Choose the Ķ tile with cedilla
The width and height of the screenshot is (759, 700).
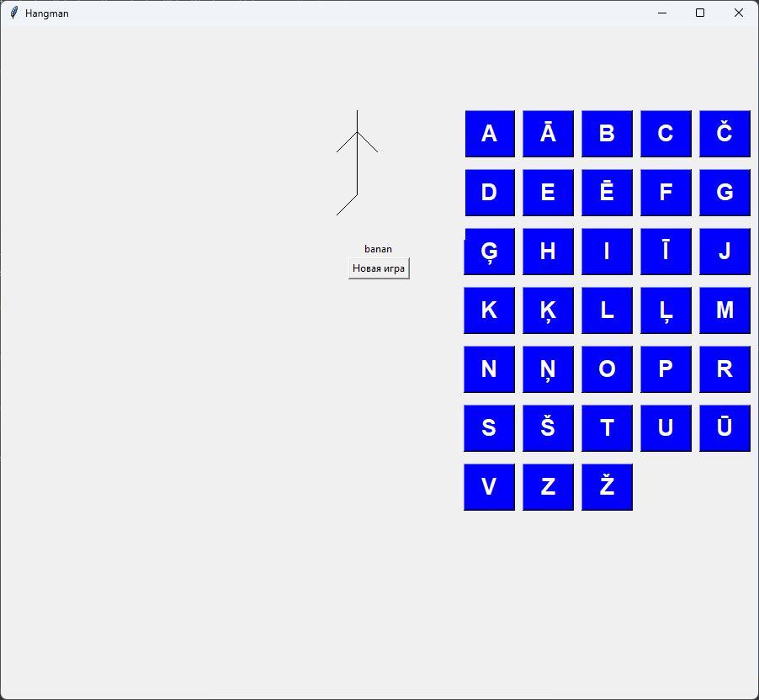(548, 310)
